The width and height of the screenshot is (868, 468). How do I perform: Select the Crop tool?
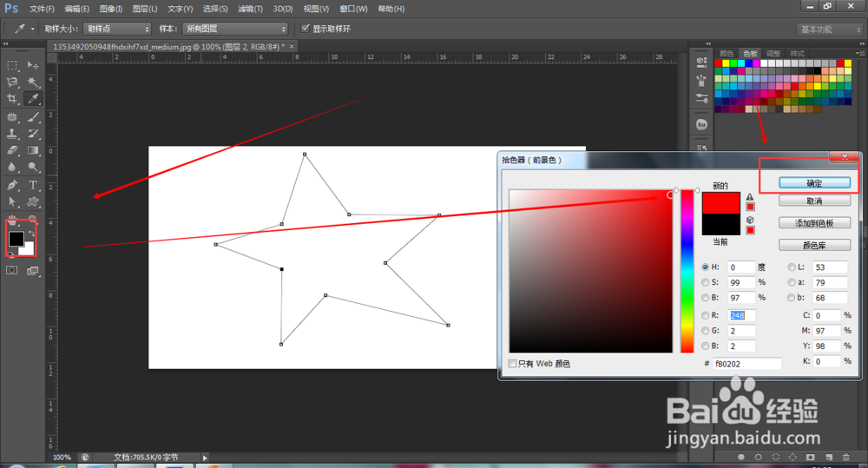(11, 99)
